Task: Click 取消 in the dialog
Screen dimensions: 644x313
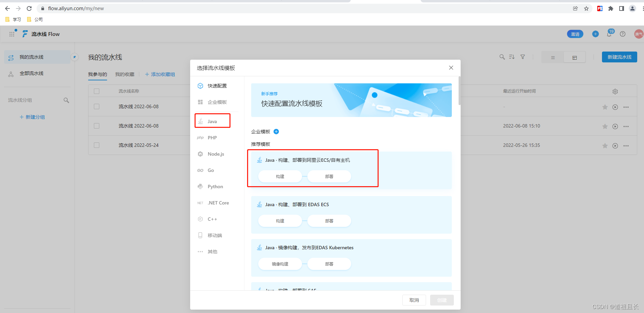Action: coord(414,300)
